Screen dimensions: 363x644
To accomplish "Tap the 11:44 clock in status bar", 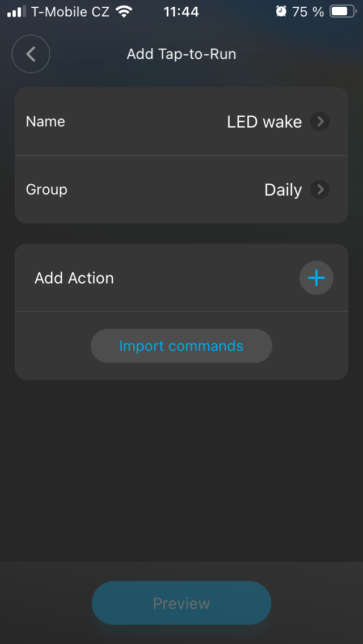I will click(x=181, y=11).
